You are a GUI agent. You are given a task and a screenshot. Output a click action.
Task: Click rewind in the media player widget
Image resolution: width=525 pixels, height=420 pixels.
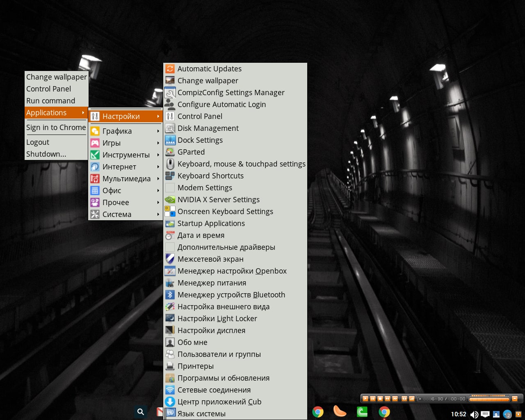click(388, 398)
